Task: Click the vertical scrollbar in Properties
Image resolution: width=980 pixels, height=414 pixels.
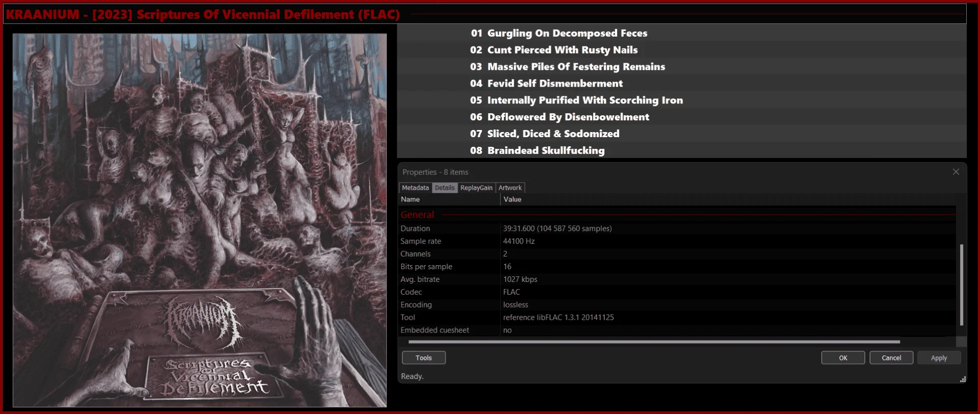Action: click(962, 284)
